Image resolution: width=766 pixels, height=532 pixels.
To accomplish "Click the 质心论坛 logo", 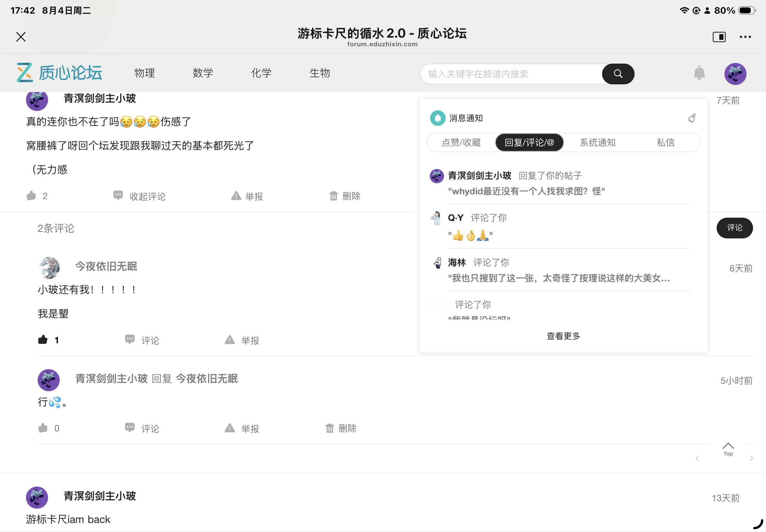I will [59, 73].
